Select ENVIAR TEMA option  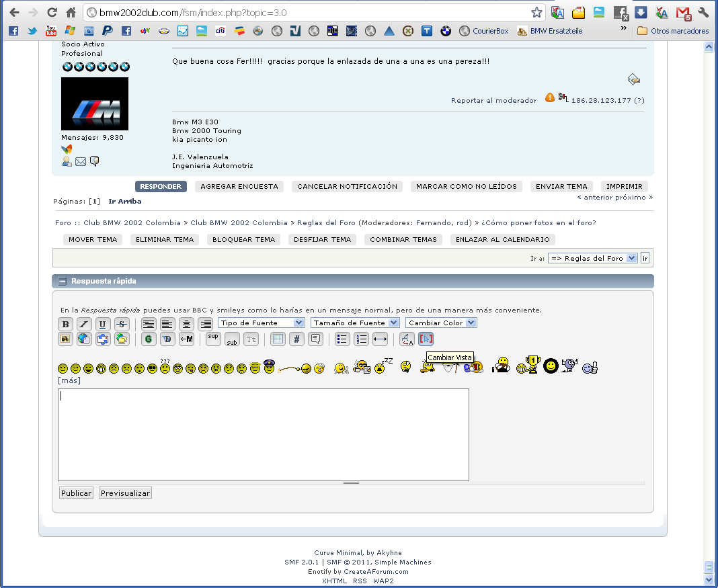click(561, 186)
